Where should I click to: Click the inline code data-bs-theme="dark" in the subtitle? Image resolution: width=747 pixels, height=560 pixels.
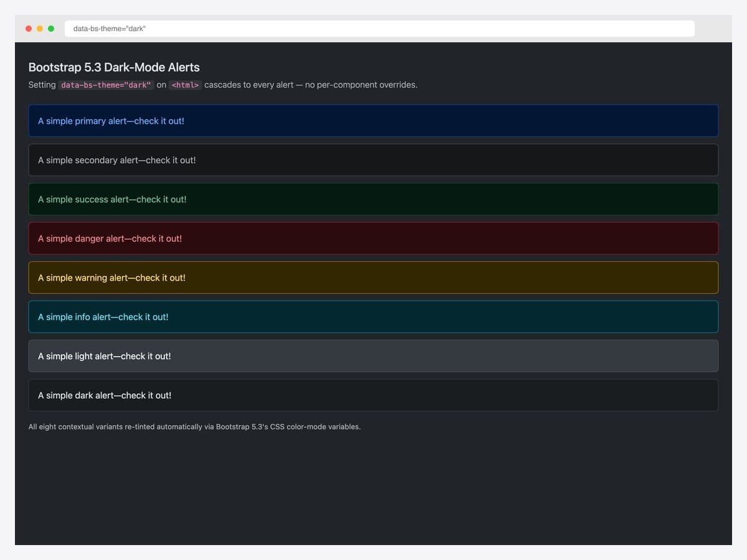[106, 85]
